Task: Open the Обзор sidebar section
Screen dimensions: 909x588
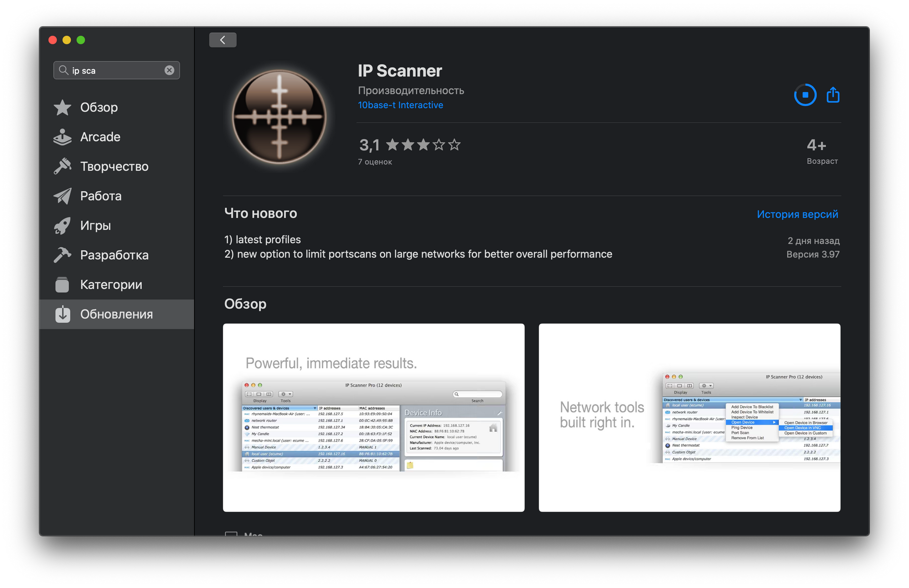Action: [x=99, y=107]
